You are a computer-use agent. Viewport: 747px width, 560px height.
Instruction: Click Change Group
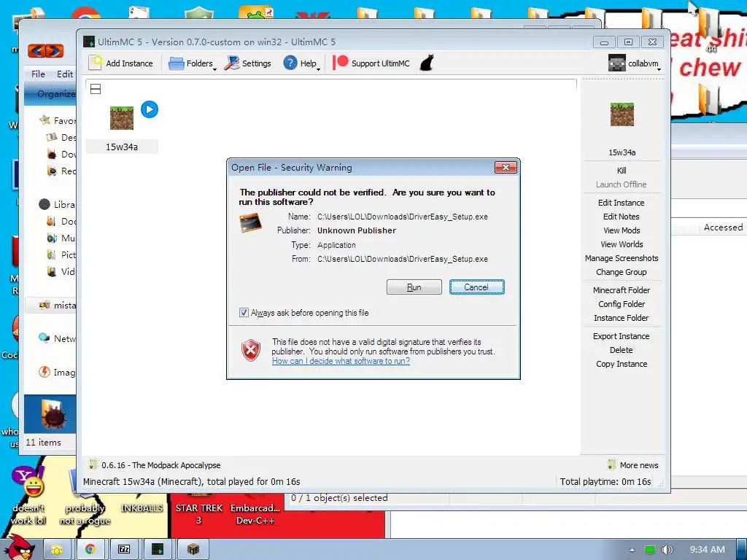(622, 272)
